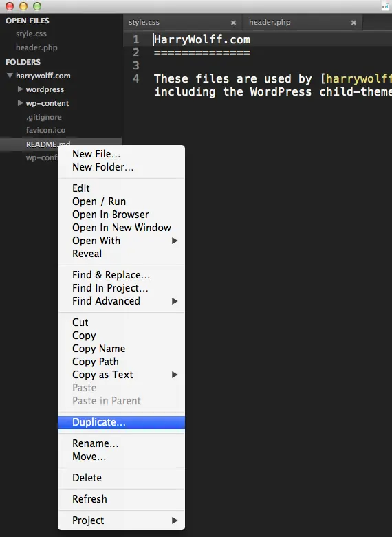This screenshot has height=537, width=392.
Task: Click the green zoom window button
Action: pyautogui.click(x=37, y=6)
